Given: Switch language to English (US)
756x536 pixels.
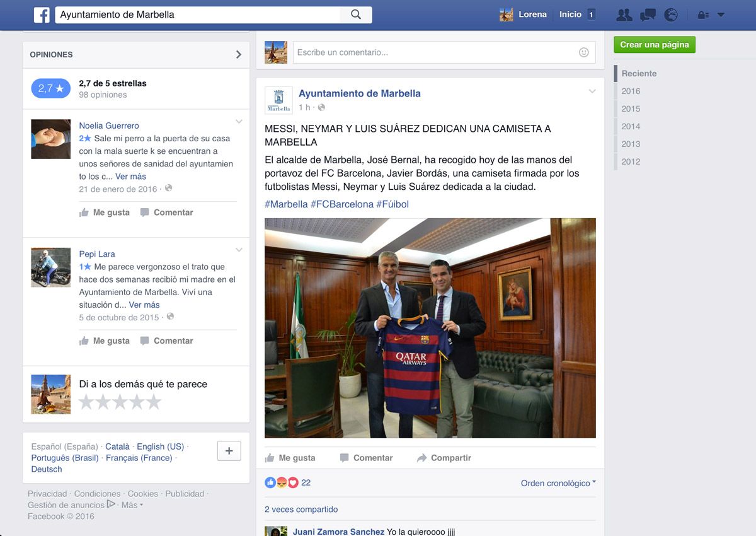Looking at the screenshot, I should click(x=161, y=446).
